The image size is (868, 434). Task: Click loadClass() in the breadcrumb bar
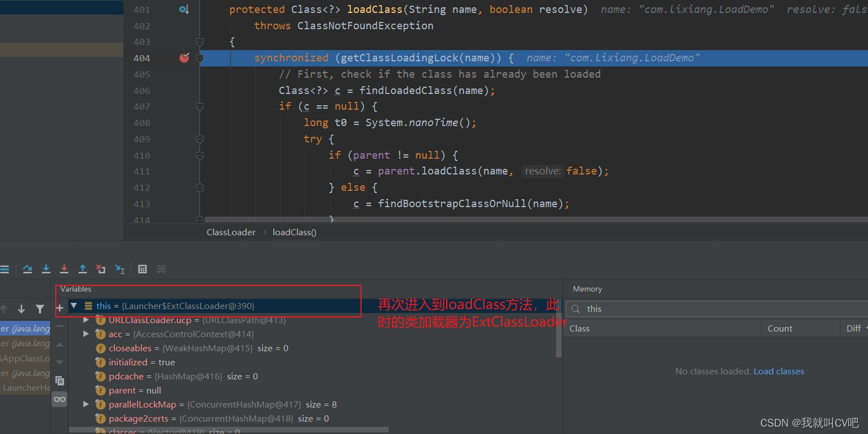pyautogui.click(x=295, y=232)
